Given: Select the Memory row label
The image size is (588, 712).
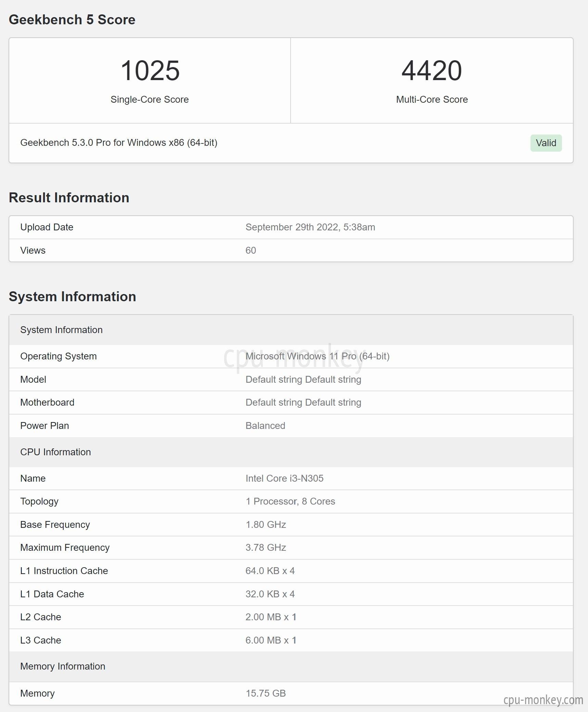Looking at the screenshot, I should pos(37,694).
